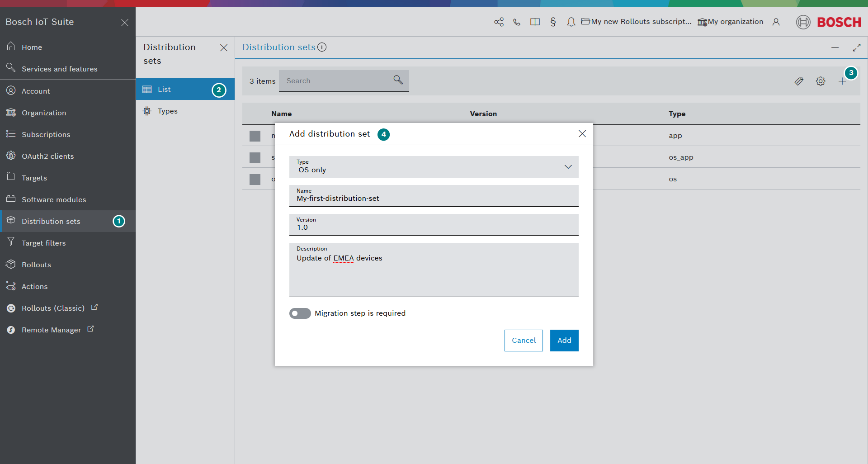Image resolution: width=868 pixels, height=464 pixels.
Task: Switch to the Types tab
Action: point(167,111)
